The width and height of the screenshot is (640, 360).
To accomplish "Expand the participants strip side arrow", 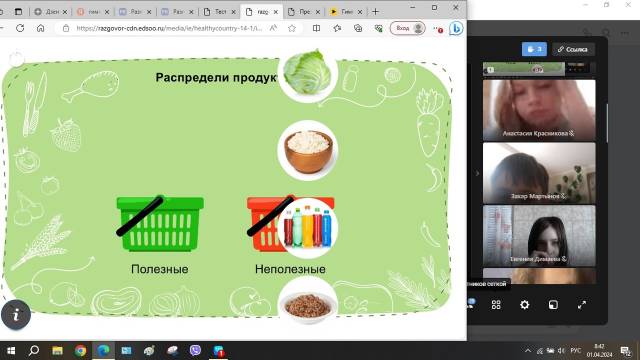I will point(477,173).
